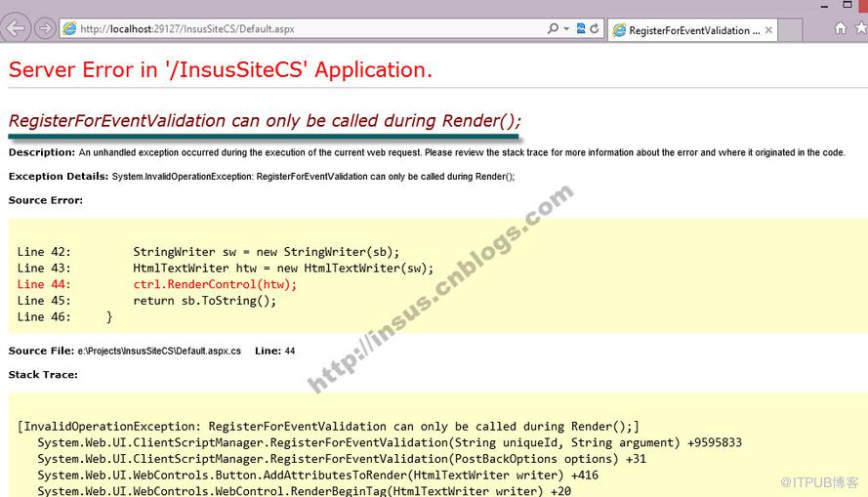The height and width of the screenshot is (497, 868).
Task: Click the search magnifier icon in address bar
Action: pyautogui.click(x=553, y=28)
